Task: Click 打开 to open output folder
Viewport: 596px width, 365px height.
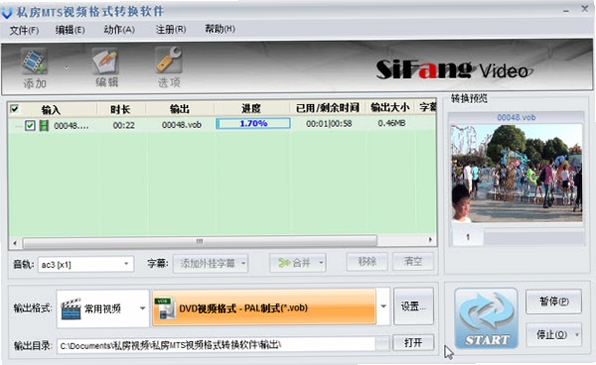Action: coord(413,343)
